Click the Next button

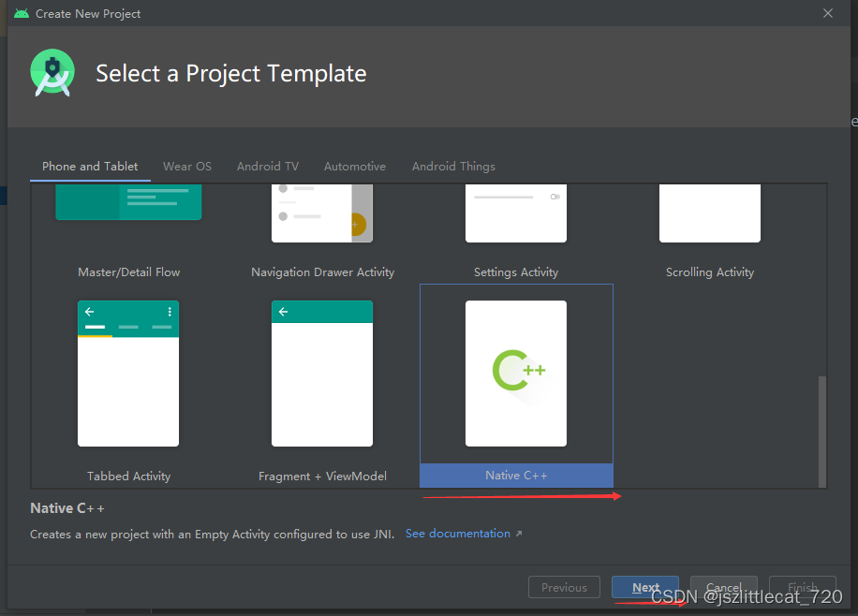click(645, 587)
